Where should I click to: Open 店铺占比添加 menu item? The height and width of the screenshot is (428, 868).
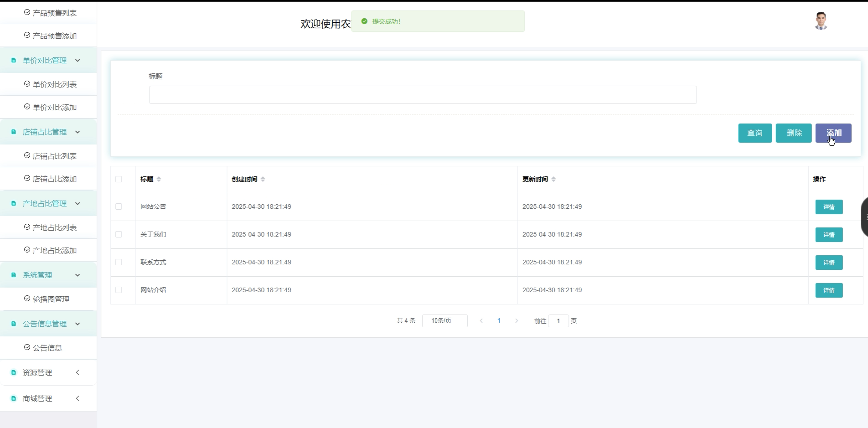(x=48, y=179)
